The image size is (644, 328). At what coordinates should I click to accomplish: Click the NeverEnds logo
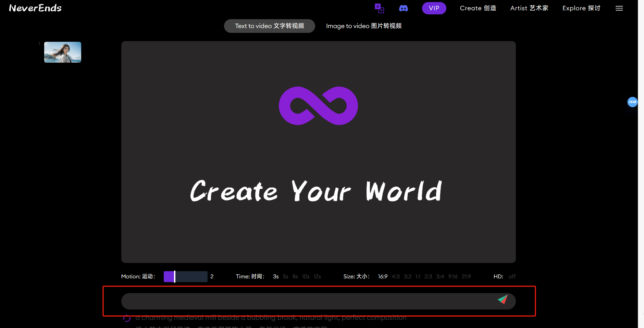click(35, 8)
